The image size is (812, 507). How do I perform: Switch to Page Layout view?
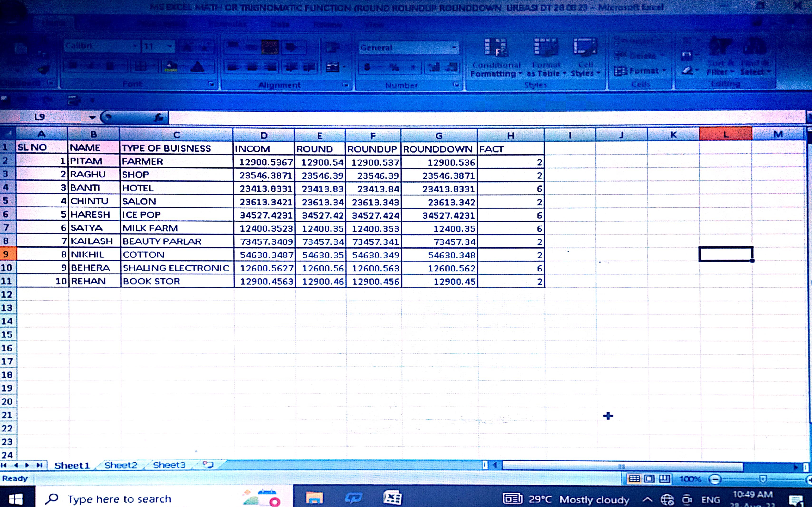[649, 479]
